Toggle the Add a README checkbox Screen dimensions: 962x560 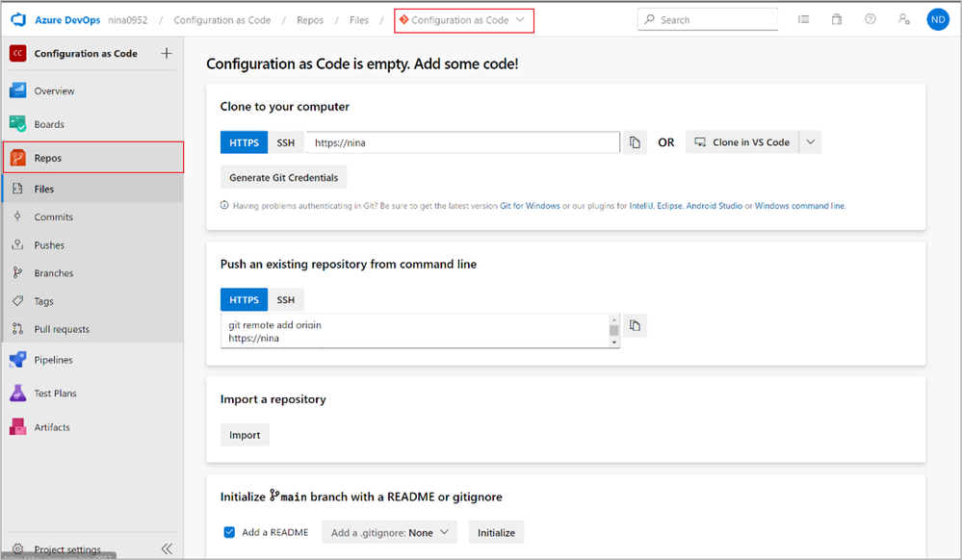click(x=229, y=532)
